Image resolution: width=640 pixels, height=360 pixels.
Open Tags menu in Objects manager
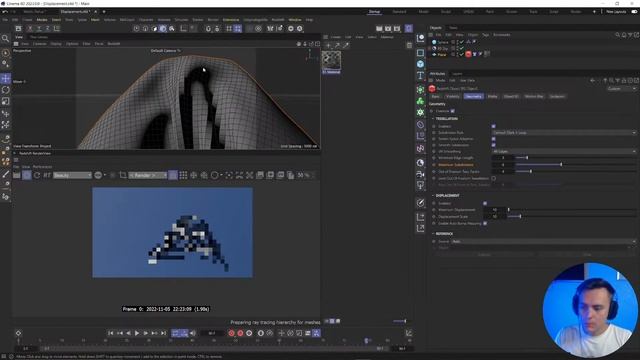485,35
